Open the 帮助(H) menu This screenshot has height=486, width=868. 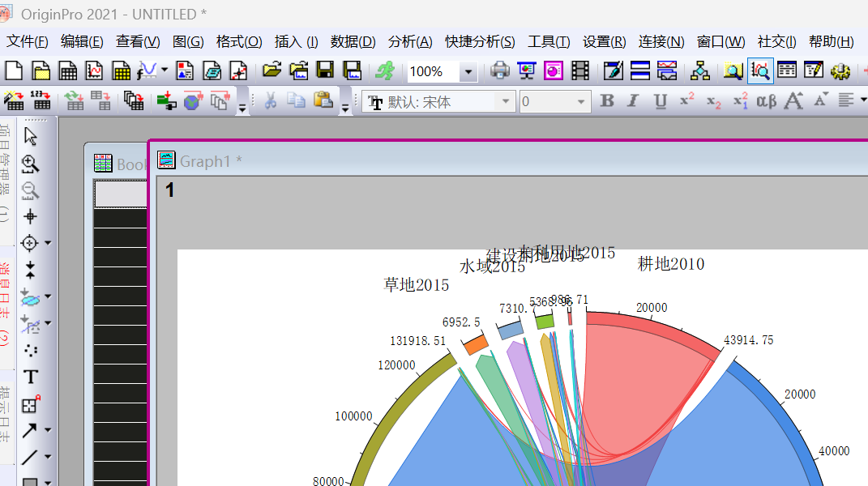[x=831, y=41]
